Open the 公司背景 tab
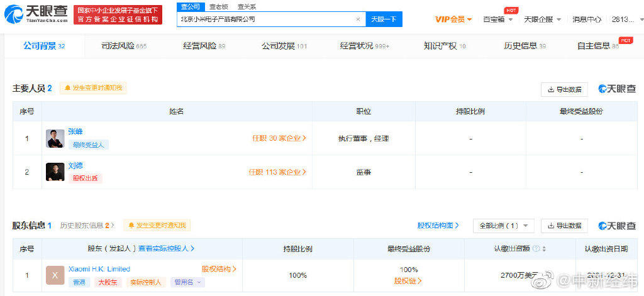The height and width of the screenshot is (296, 644). point(44,47)
